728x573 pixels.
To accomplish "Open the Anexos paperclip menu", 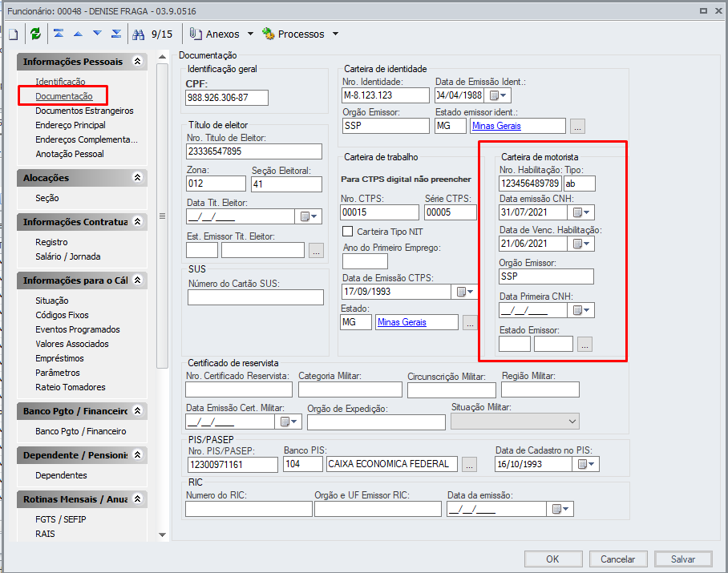I will (x=215, y=34).
